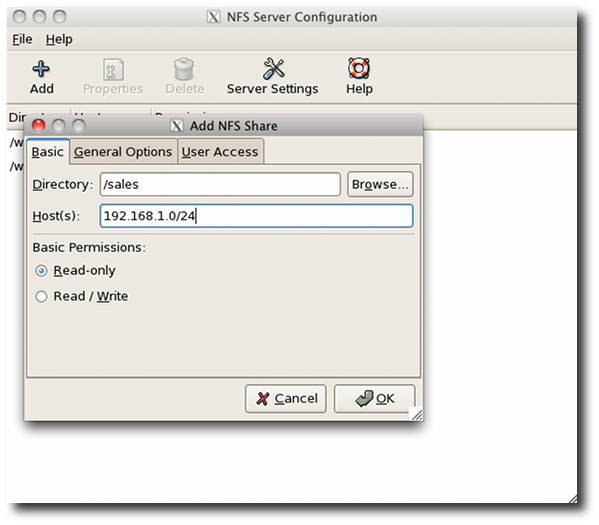
Task: Switch to the User Access tab
Action: pyautogui.click(x=220, y=152)
